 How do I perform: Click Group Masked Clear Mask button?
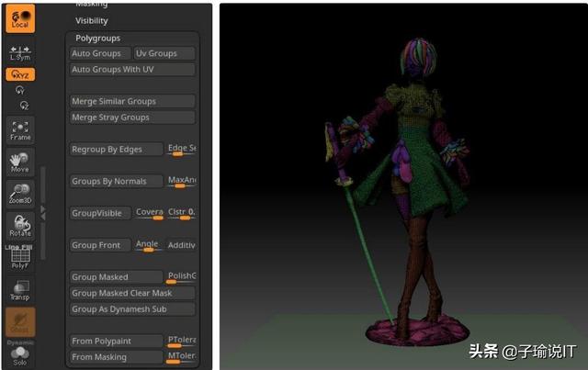pyautogui.click(x=132, y=293)
